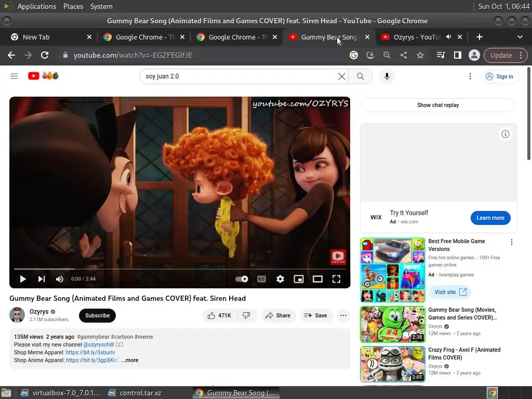
Task: Open the ad info icon
Action: (x=505, y=134)
